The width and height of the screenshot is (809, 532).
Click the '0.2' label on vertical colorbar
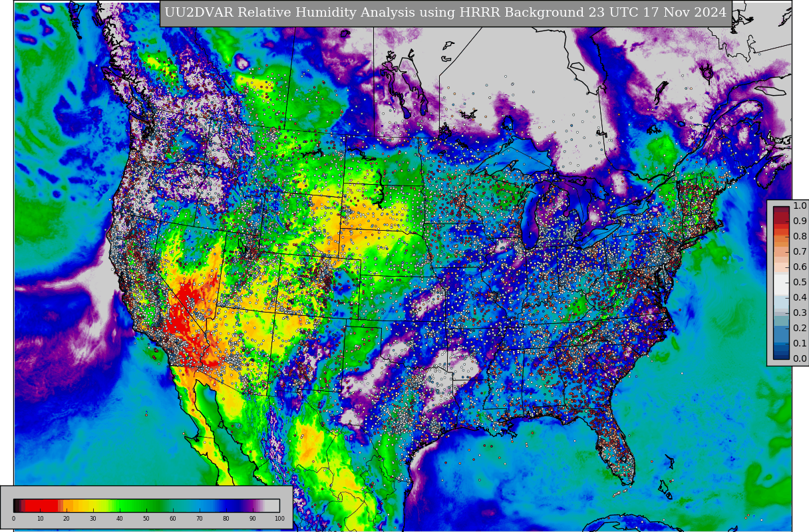tap(800, 329)
